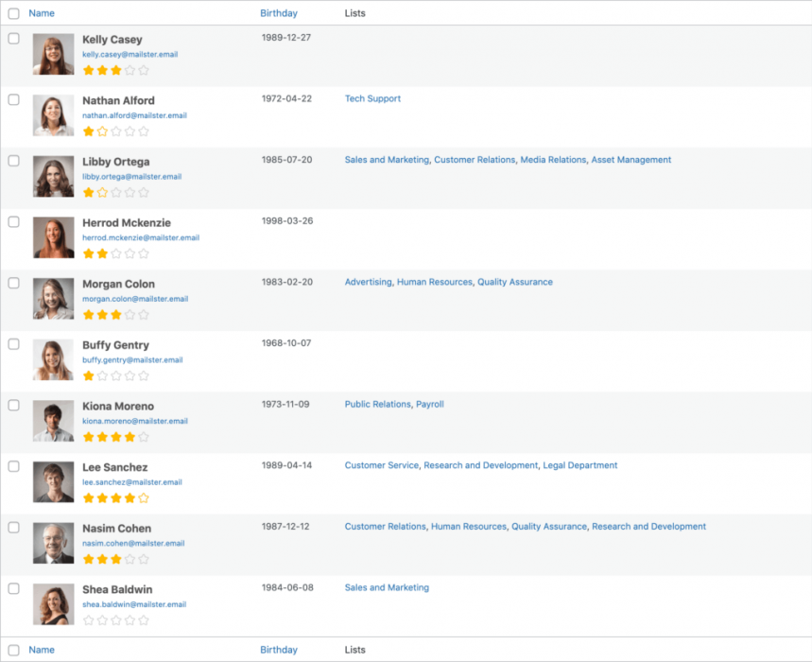The height and width of the screenshot is (662, 812).
Task: Sort by the Birthday column header at top
Action: click(279, 13)
